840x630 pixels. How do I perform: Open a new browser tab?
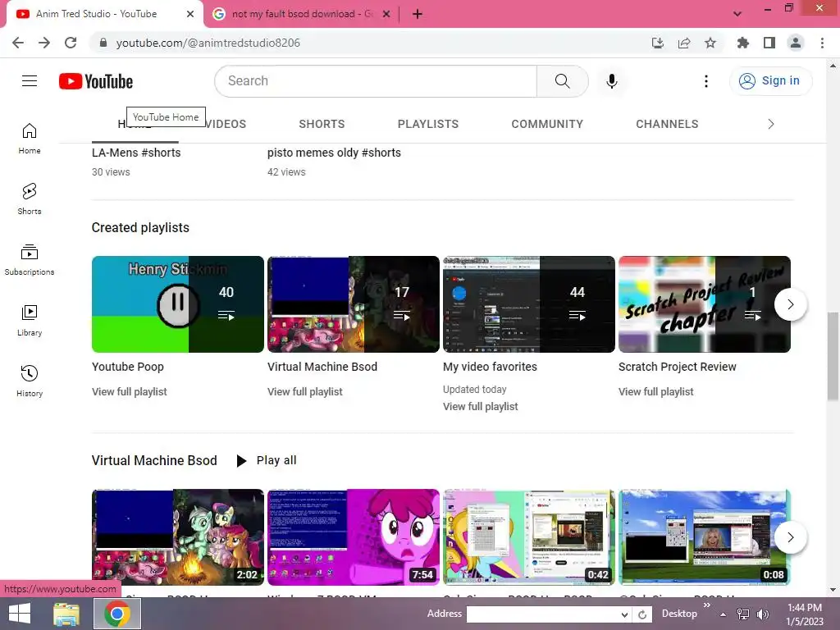pyautogui.click(x=418, y=14)
